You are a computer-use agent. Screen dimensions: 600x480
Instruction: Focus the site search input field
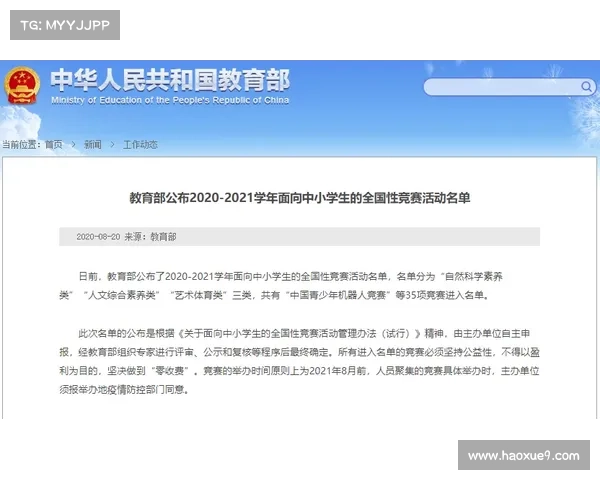(x=509, y=87)
